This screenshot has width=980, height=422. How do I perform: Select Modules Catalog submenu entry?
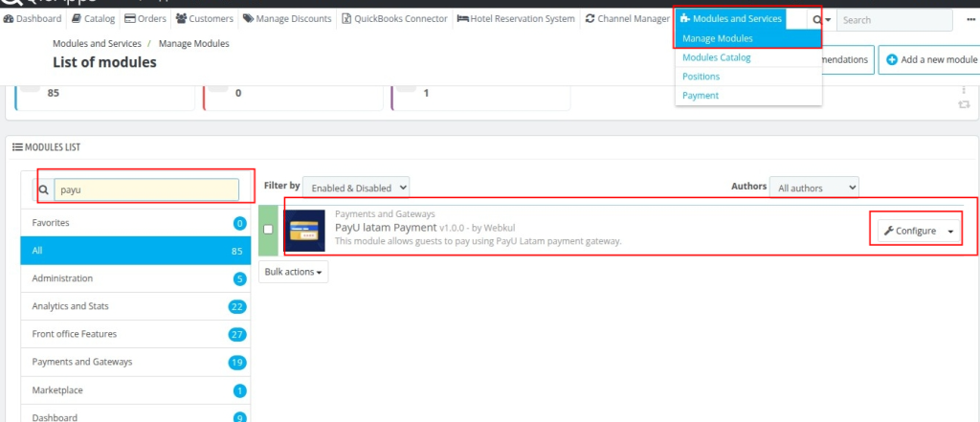pyautogui.click(x=748, y=57)
